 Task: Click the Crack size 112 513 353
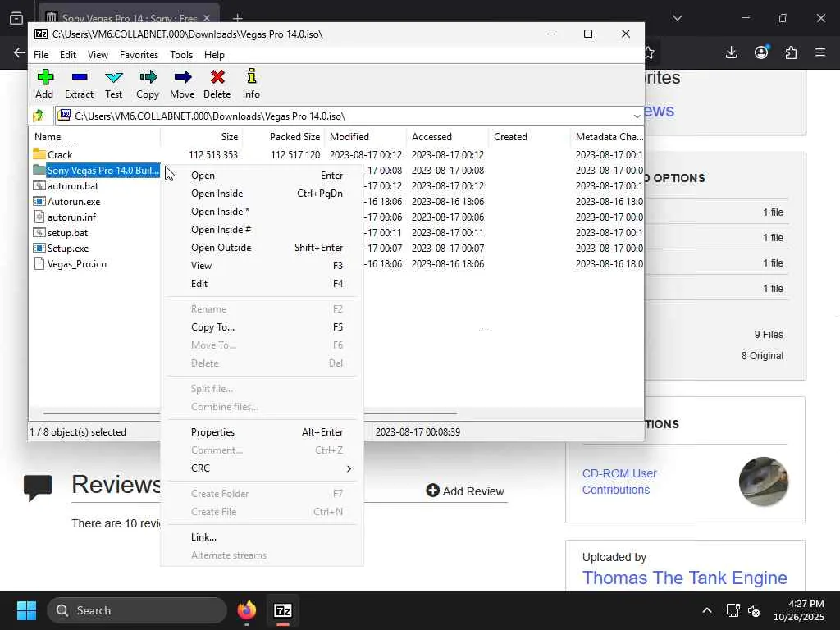click(213, 154)
